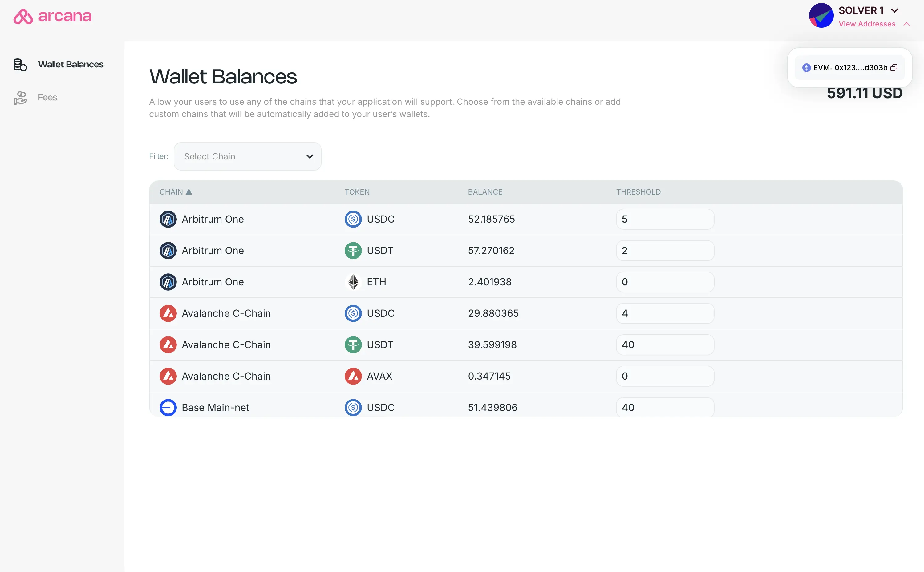The height and width of the screenshot is (572, 924).
Task: Click the EVM address chip
Action: click(849, 68)
